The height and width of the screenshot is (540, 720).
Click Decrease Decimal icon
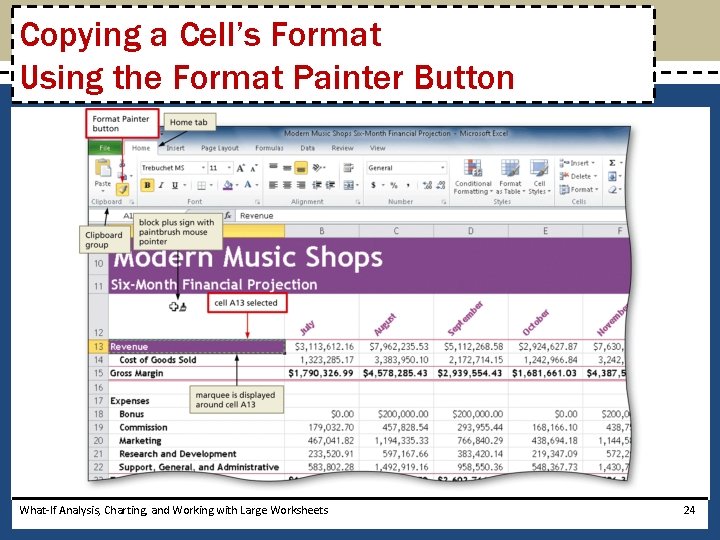pyautogui.click(x=441, y=185)
